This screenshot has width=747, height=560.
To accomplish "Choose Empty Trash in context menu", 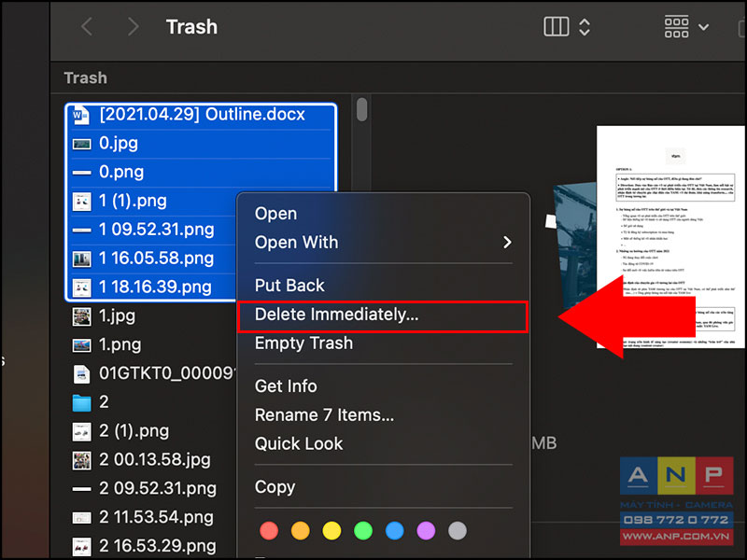I will [x=384, y=343].
